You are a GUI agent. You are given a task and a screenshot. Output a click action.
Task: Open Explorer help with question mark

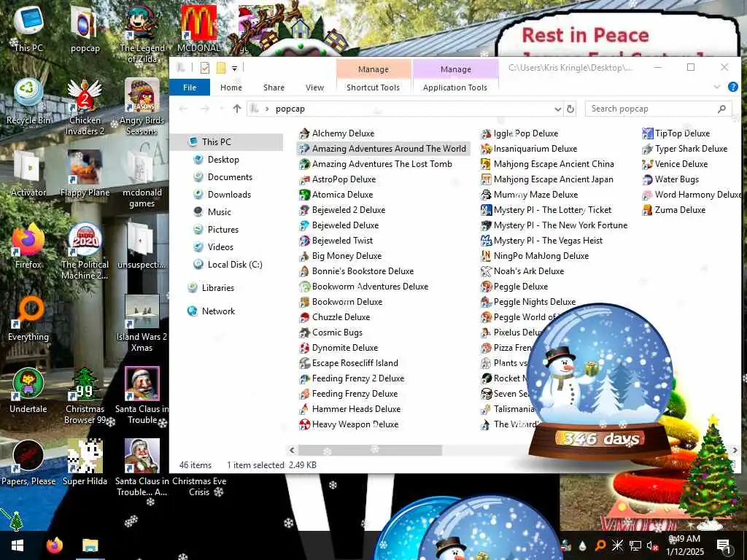click(732, 87)
